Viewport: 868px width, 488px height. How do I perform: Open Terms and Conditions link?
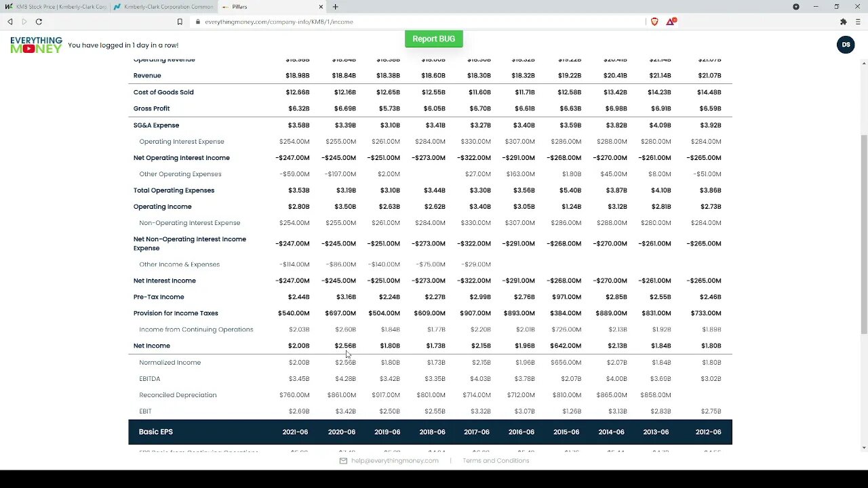coord(496,461)
